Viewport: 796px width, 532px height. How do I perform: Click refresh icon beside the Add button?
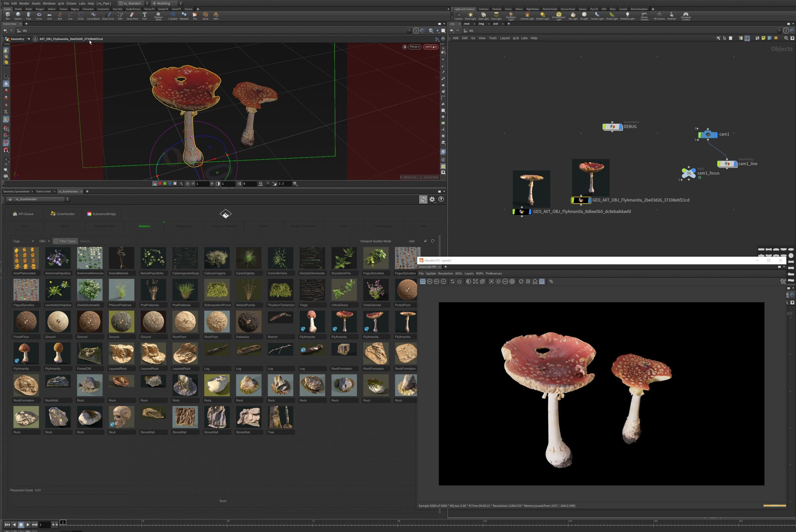pos(433,241)
